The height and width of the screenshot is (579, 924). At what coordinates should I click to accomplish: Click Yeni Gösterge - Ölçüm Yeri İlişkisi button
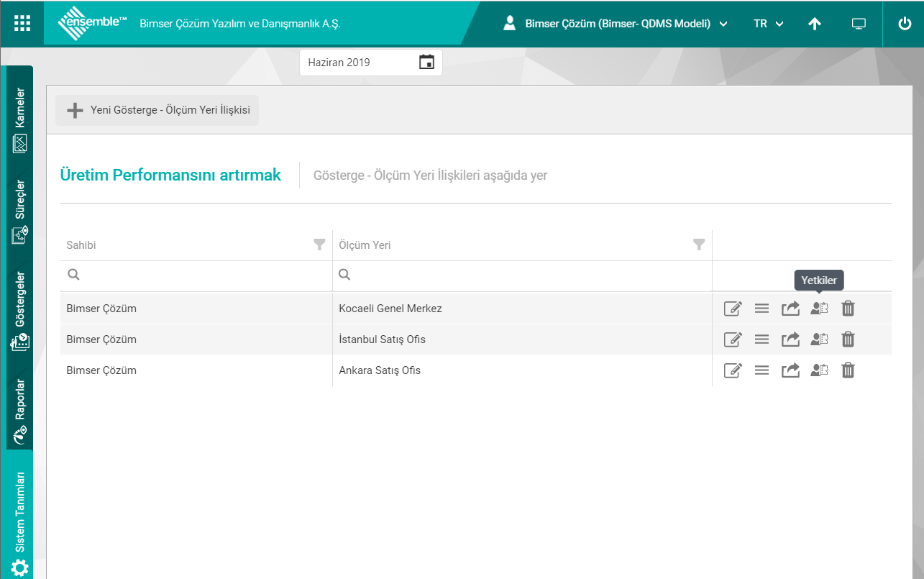(x=157, y=111)
